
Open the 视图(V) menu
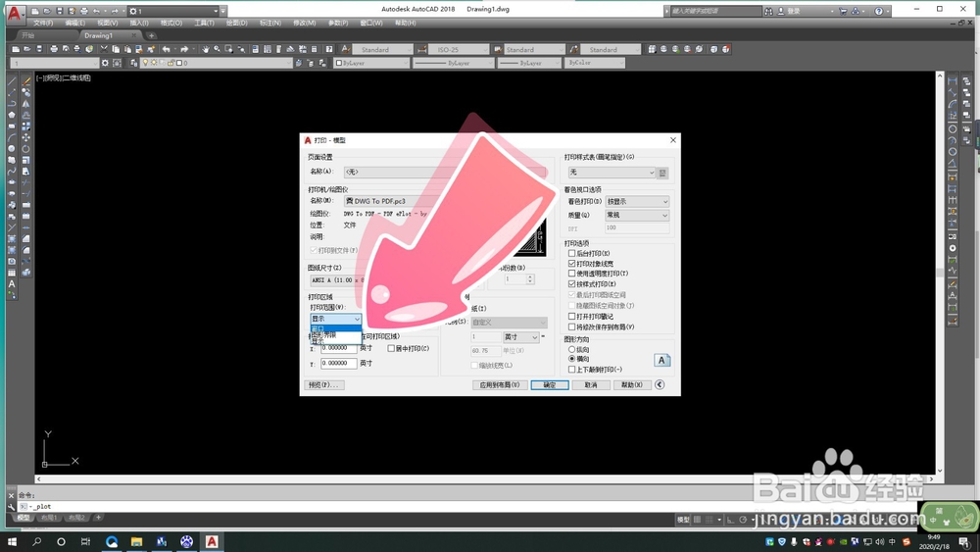(x=108, y=24)
